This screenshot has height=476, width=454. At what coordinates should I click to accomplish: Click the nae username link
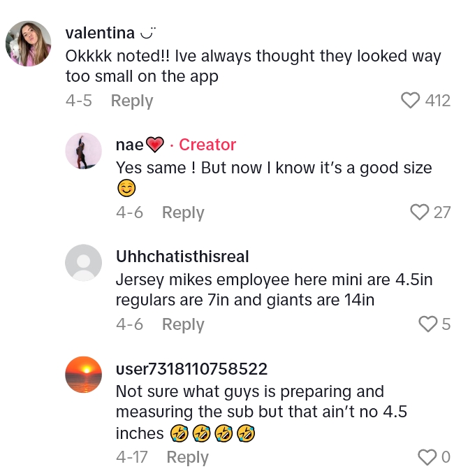point(130,145)
